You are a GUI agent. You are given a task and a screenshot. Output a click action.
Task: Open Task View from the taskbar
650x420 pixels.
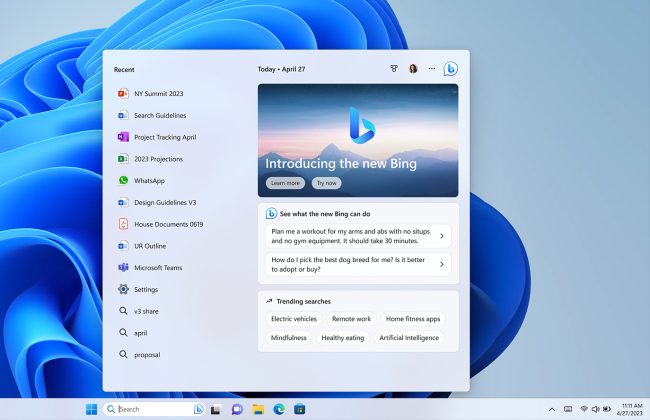[216, 410]
